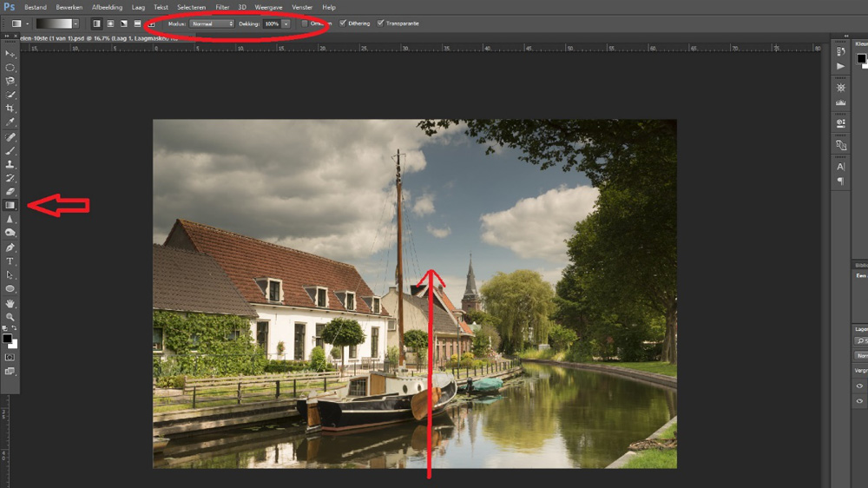Choose the diamond gradient type

click(x=151, y=23)
